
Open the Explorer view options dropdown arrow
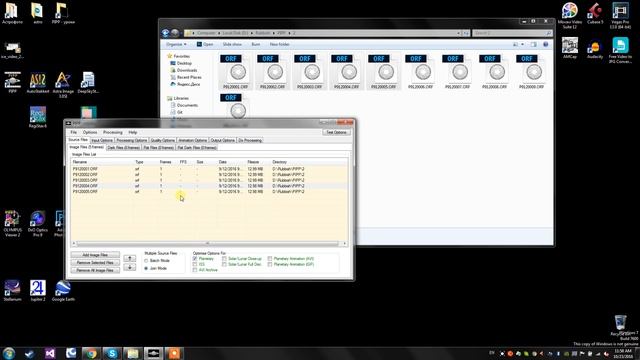(523, 44)
